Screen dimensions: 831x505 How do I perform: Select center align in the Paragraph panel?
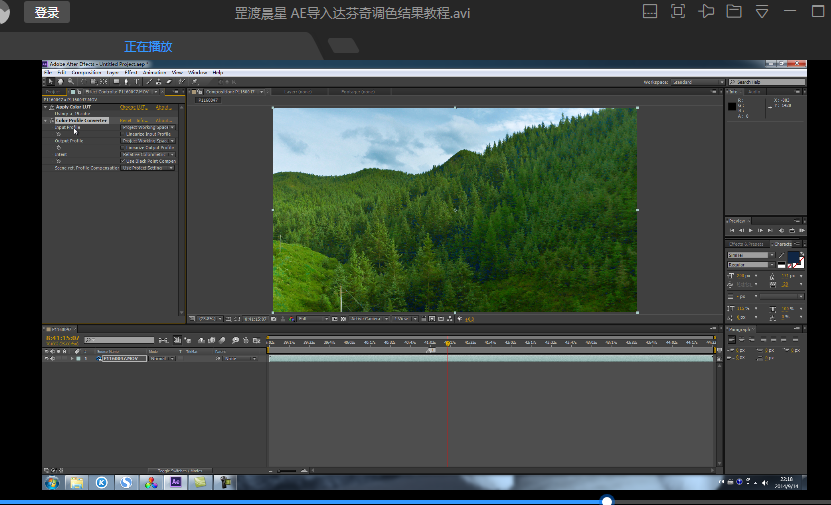coord(741,340)
